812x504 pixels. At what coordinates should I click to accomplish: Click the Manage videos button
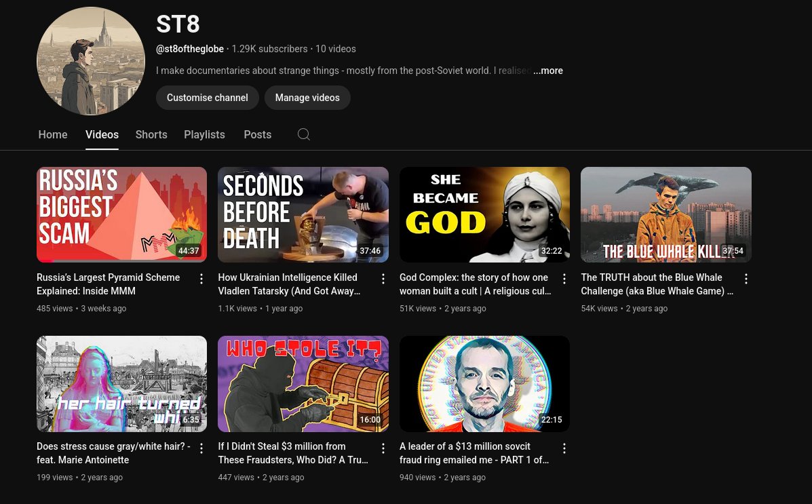307,98
